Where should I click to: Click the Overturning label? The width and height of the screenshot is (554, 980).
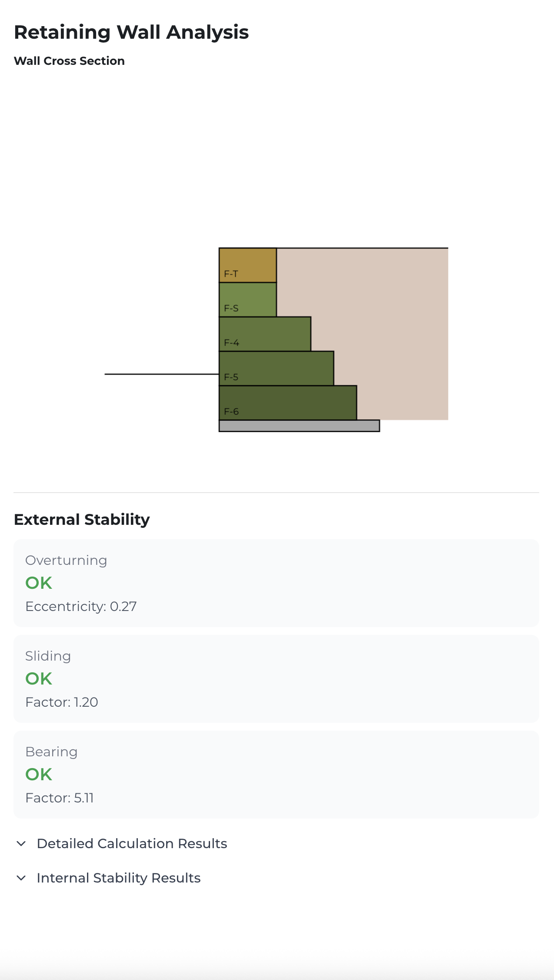point(66,560)
